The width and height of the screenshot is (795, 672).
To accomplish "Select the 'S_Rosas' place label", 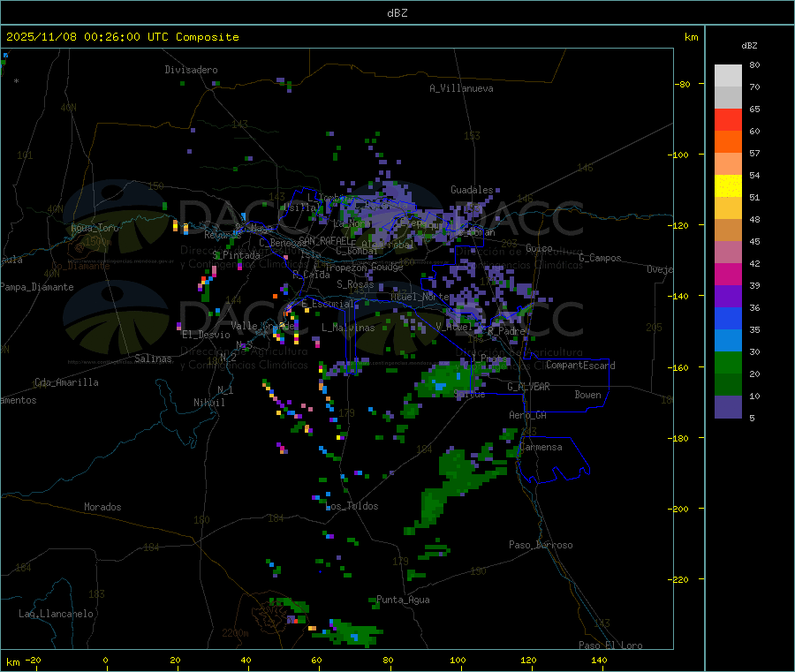I will click(355, 284).
